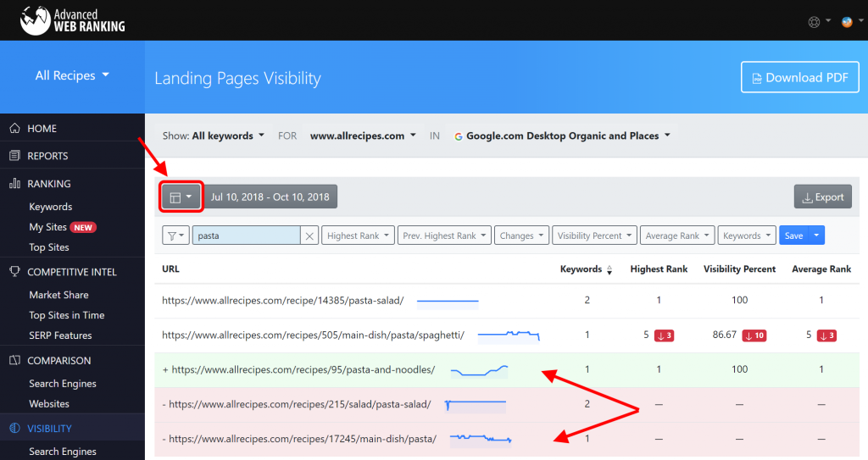Open the Save button arrow dropdown

click(x=816, y=236)
